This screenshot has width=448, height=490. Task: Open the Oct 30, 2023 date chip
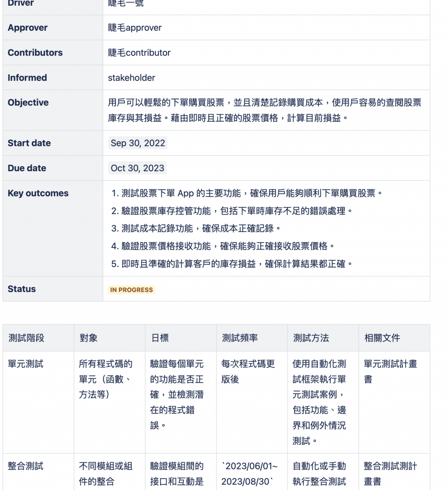137,168
